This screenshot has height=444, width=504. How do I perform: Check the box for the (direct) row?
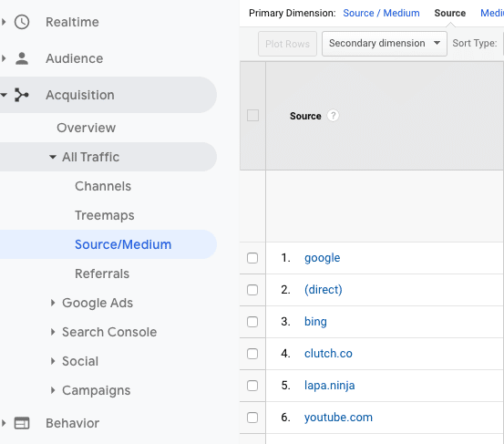[x=252, y=290]
